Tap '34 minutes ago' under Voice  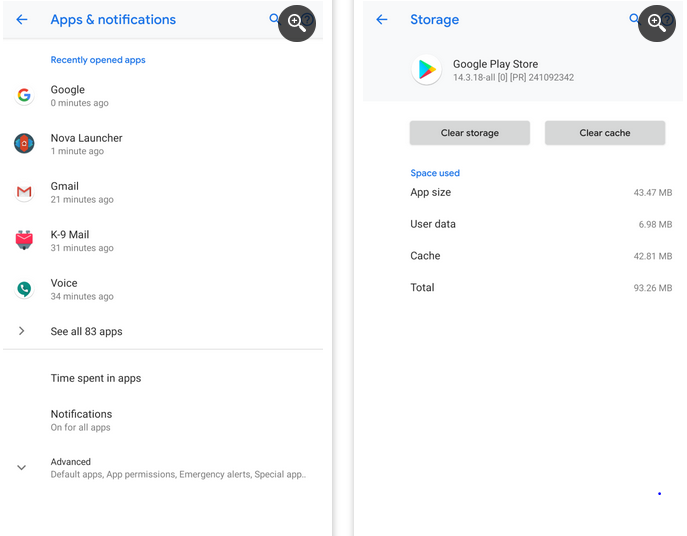coord(82,296)
